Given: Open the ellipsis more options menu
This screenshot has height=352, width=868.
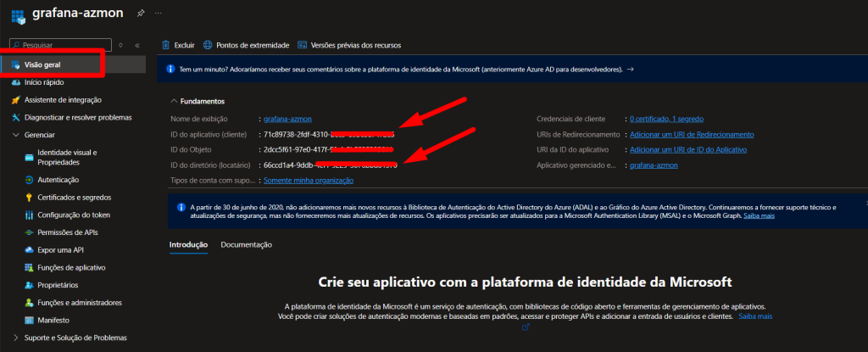Looking at the screenshot, I should click(159, 14).
